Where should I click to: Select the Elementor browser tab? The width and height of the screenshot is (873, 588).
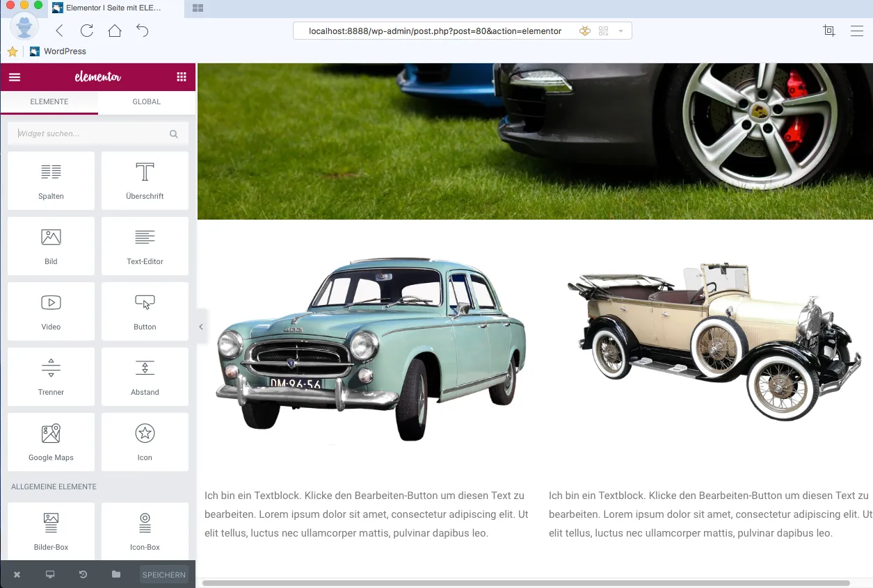113,8
